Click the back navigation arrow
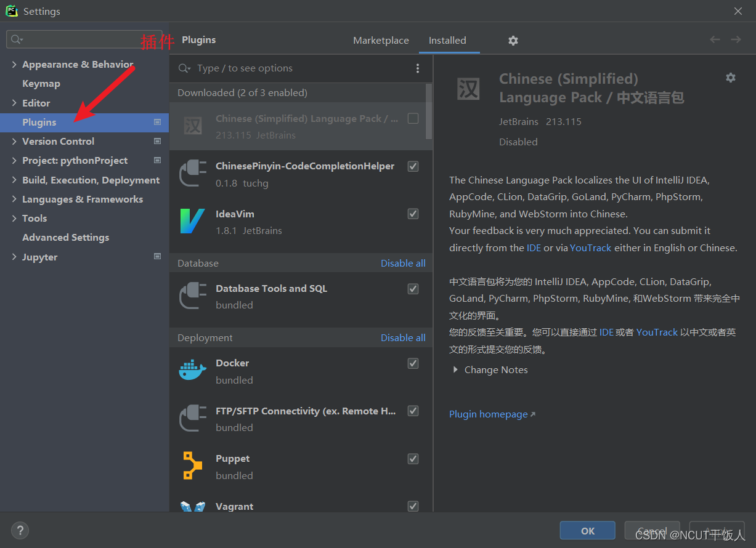Viewport: 756px width, 548px height. 715,39
